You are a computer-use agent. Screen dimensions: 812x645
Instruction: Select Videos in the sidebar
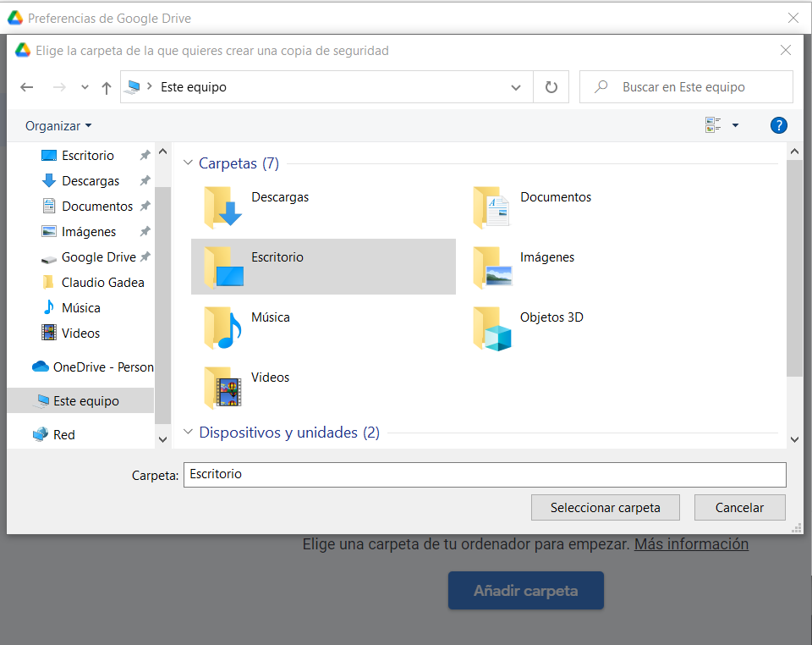coord(80,334)
